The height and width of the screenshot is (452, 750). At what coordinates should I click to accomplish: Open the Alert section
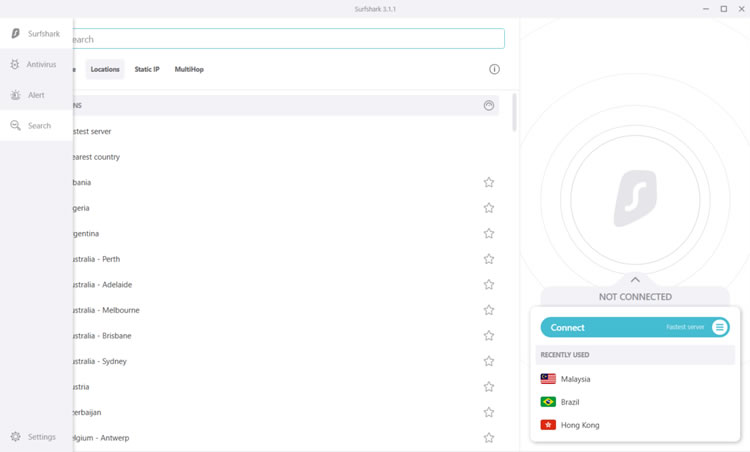tap(36, 95)
